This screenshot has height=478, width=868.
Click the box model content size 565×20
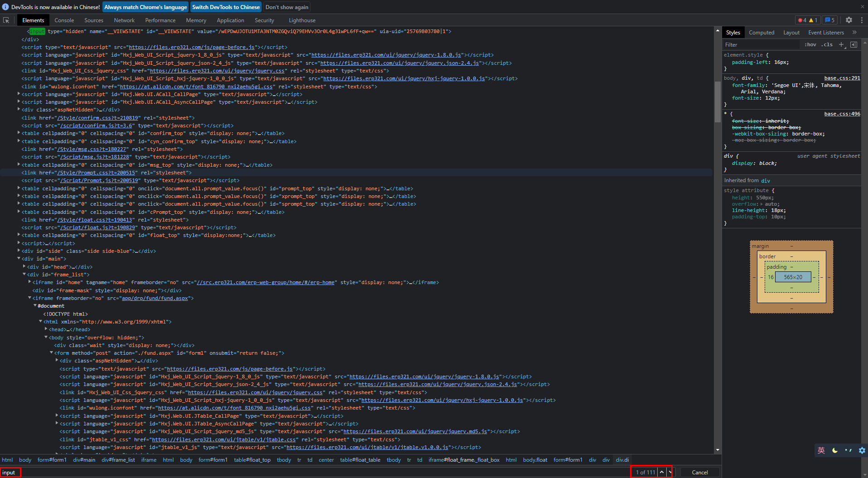pyautogui.click(x=793, y=277)
